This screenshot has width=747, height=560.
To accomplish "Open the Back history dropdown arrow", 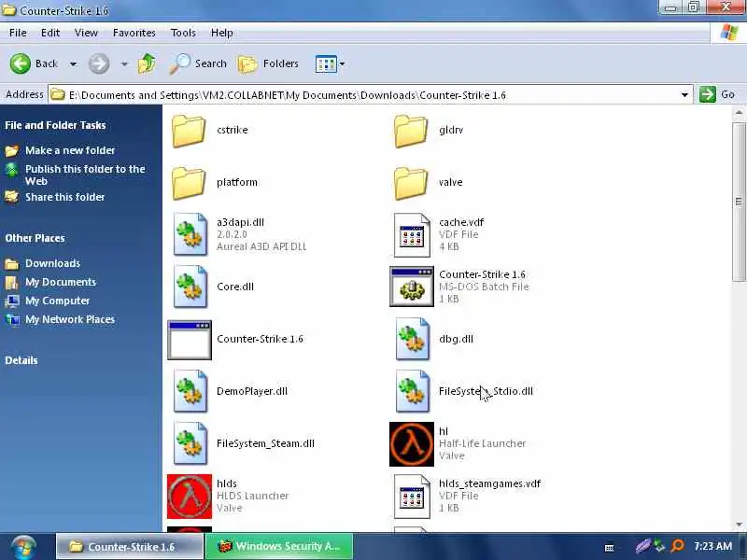I will (x=73, y=63).
